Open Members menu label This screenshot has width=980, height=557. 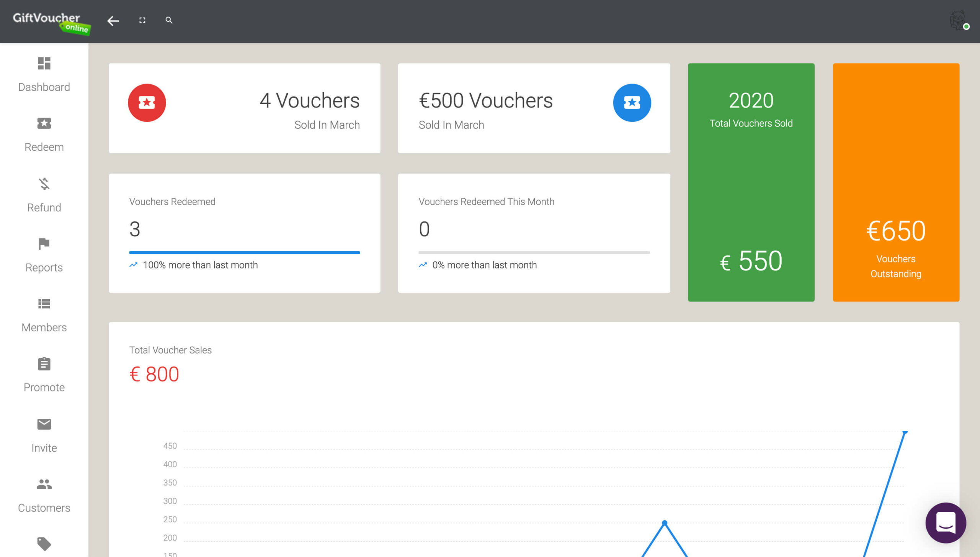pos(44,328)
